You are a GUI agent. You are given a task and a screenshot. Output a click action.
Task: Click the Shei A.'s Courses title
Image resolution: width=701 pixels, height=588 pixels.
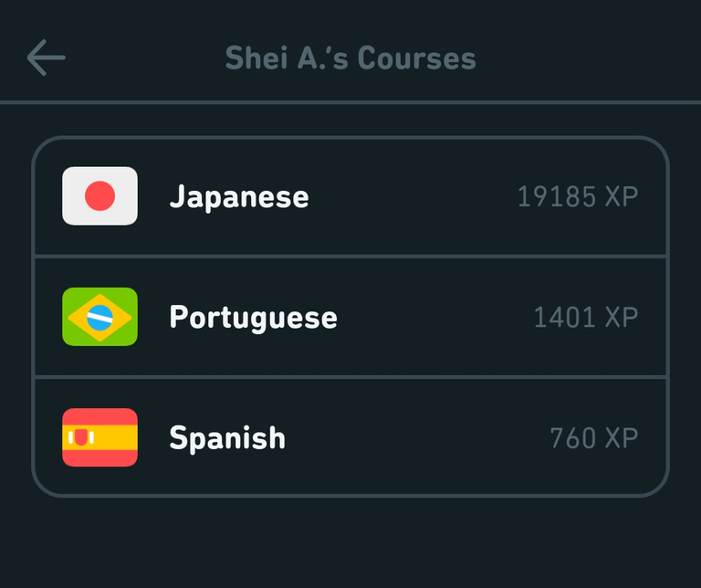tap(350, 58)
